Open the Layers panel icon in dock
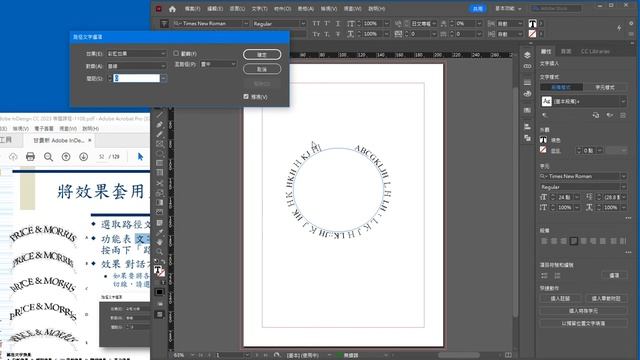Viewport: 640px width, 360px height. [x=527, y=55]
